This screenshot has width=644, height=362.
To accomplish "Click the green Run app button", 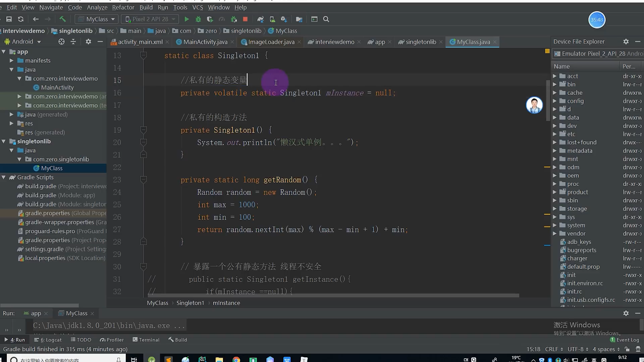I will (x=187, y=19).
